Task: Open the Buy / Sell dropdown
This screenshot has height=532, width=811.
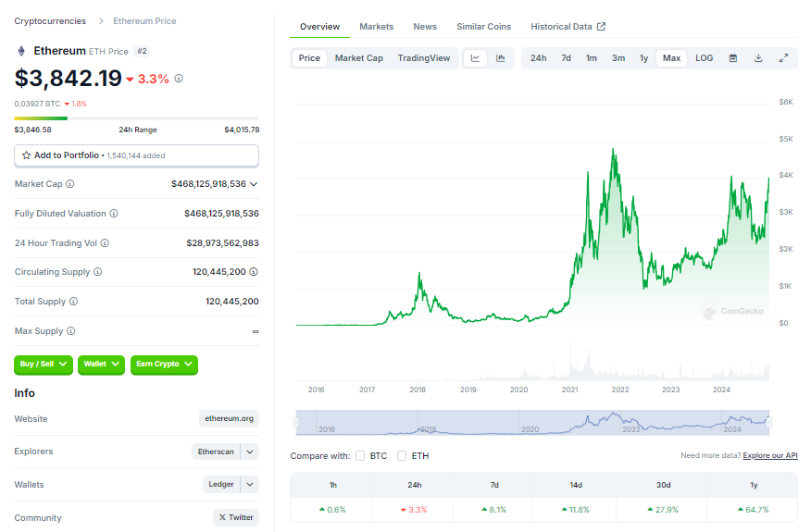Action: tap(44, 364)
